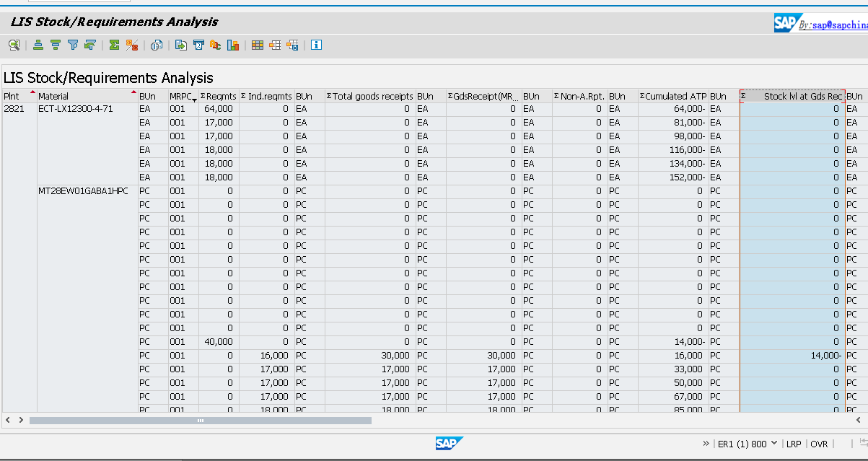The image size is (868, 461).
Task: Select the Details magnifier icon
Action: (14, 45)
